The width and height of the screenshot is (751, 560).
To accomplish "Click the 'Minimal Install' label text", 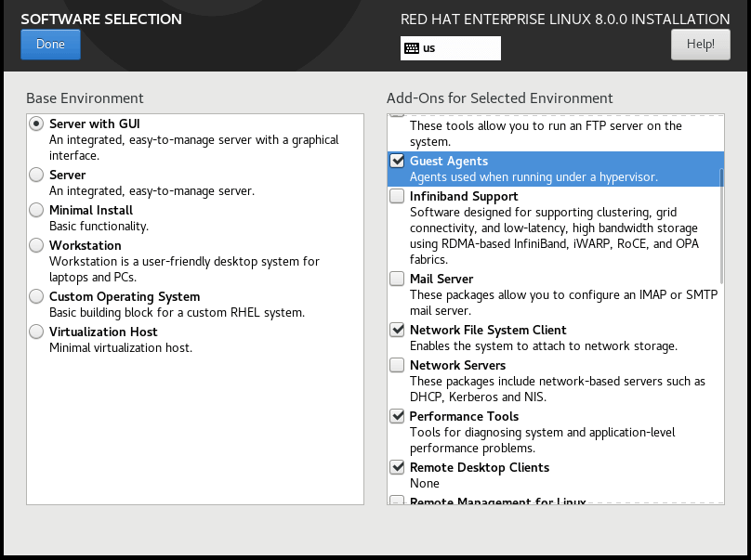I will click(91, 211).
